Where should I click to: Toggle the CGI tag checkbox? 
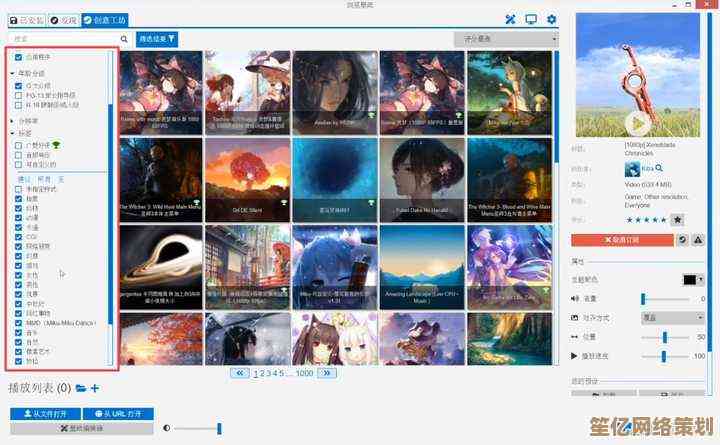coord(19,236)
